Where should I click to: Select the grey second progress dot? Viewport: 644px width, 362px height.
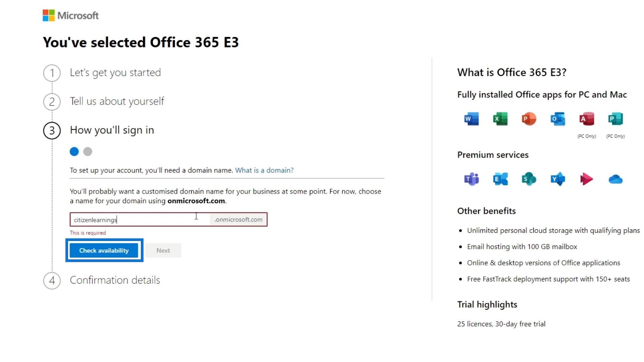click(x=88, y=152)
